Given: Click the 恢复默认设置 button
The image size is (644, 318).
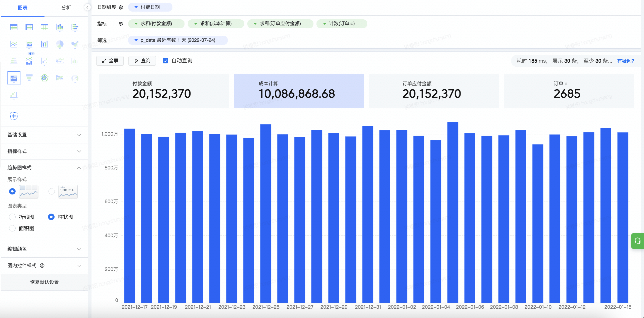Looking at the screenshot, I should (x=44, y=282).
